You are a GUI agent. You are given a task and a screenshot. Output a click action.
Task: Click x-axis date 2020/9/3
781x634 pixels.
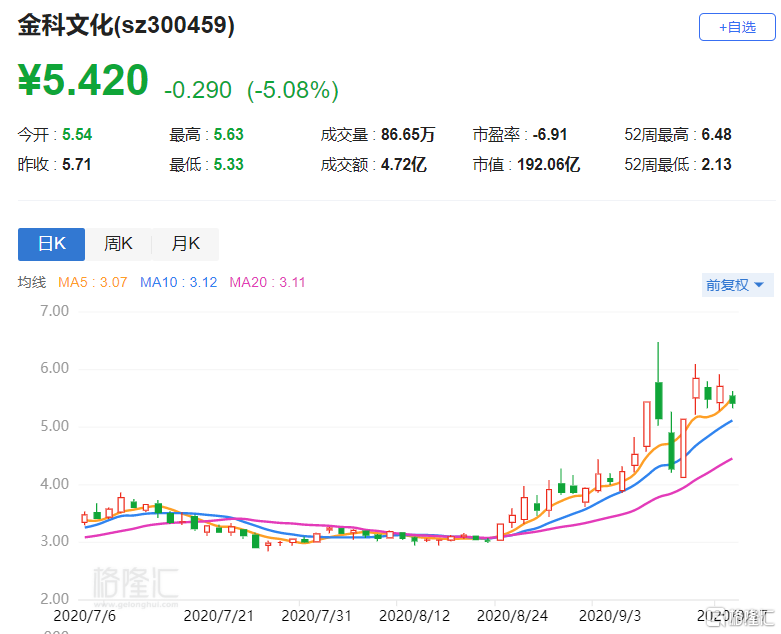pyautogui.click(x=610, y=616)
